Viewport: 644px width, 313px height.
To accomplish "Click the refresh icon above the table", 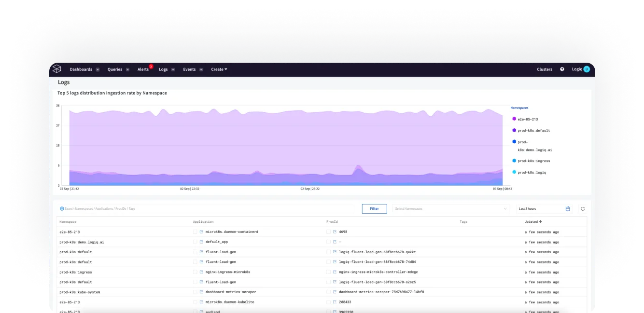I will click(x=583, y=209).
